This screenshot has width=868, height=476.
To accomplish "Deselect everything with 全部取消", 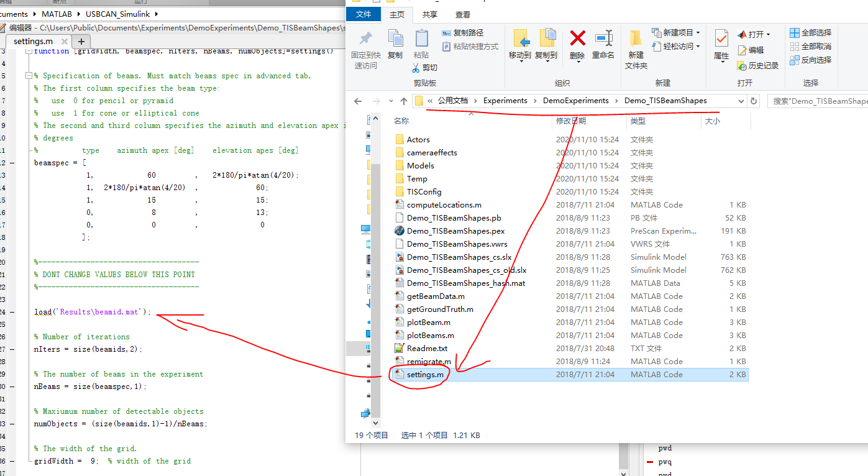I will coord(810,47).
